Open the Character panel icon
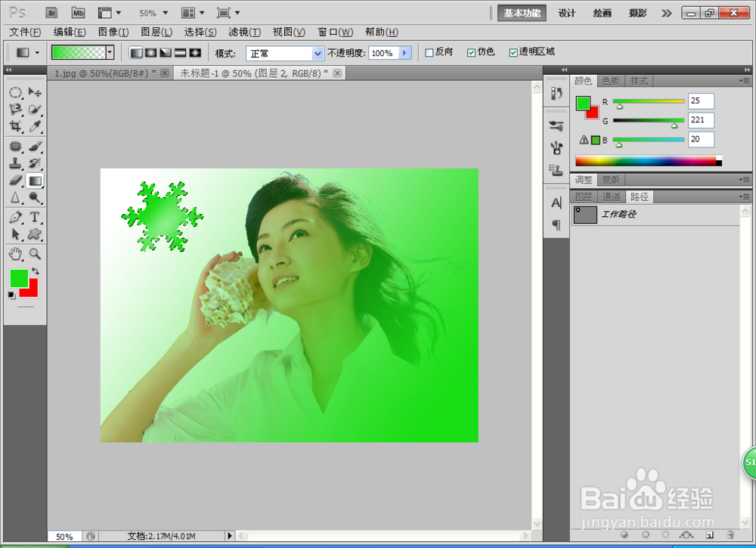Viewport: 756px width, 548px height. pos(556,203)
